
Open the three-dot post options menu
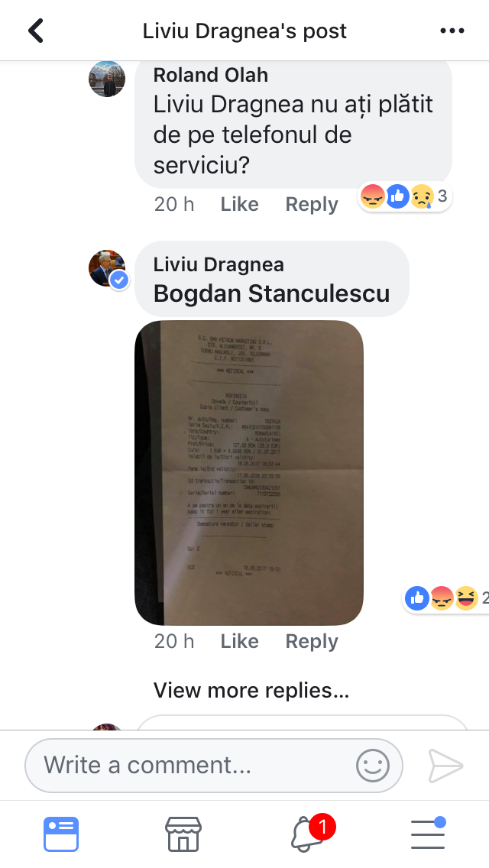pos(452,31)
